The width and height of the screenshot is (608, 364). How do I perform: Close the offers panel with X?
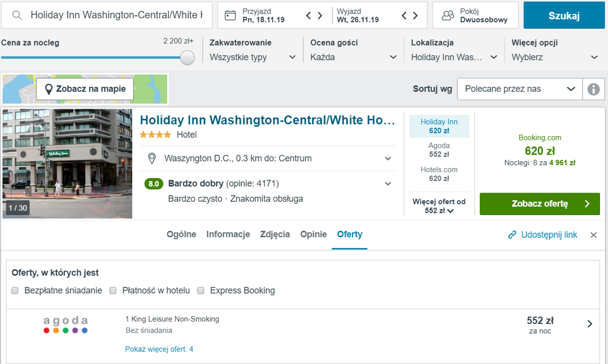(593, 235)
